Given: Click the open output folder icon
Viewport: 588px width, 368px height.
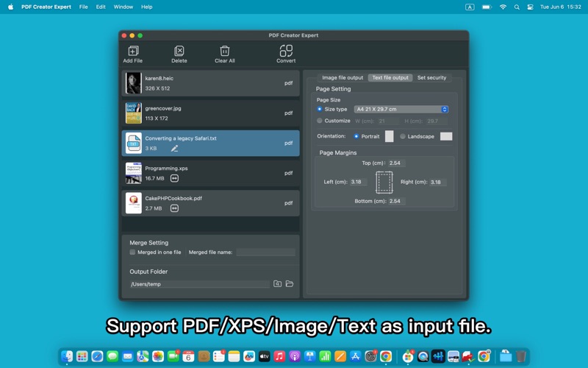Looking at the screenshot, I should point(290,284).
